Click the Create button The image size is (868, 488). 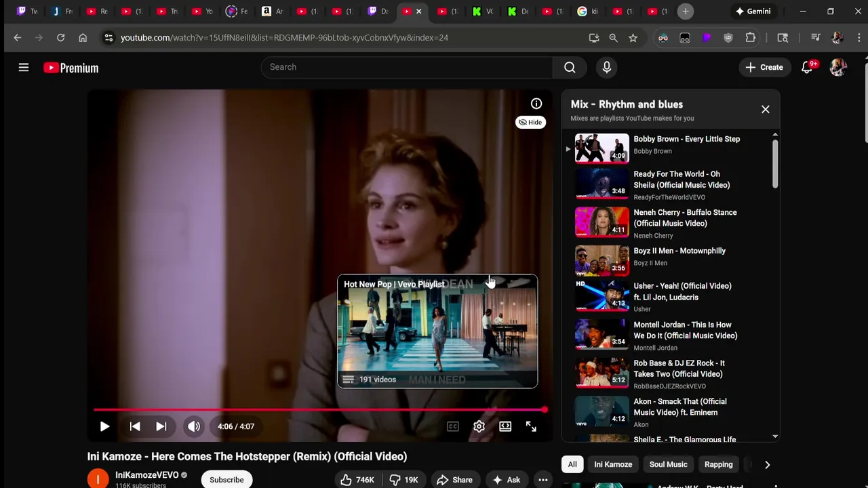[x=764, y=67]
